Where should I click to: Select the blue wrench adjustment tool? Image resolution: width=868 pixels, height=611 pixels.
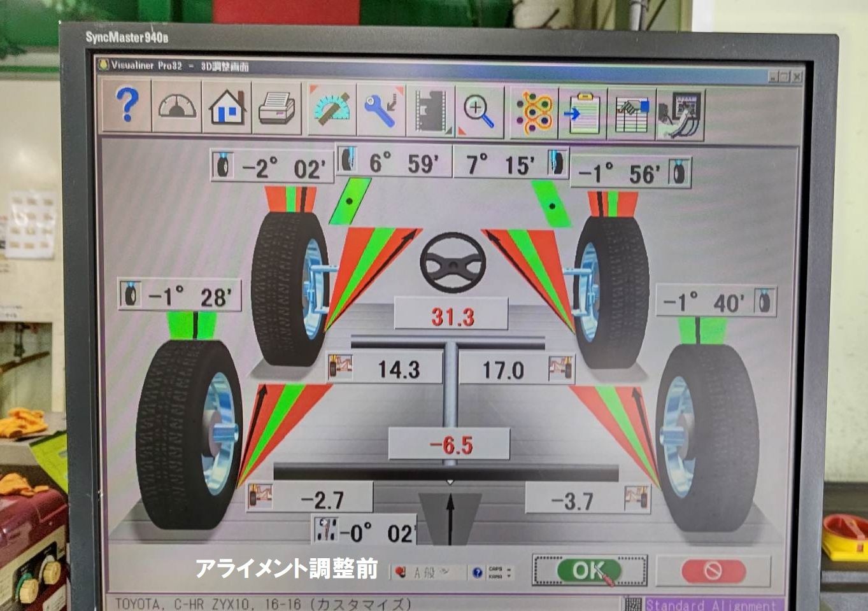[381, 110]
